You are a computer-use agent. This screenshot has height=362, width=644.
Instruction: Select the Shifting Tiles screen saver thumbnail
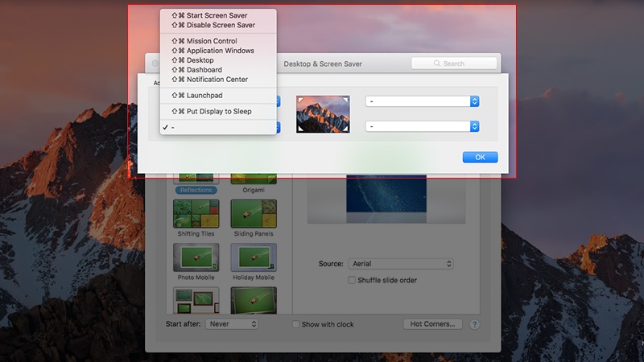[x=196, y=213]
